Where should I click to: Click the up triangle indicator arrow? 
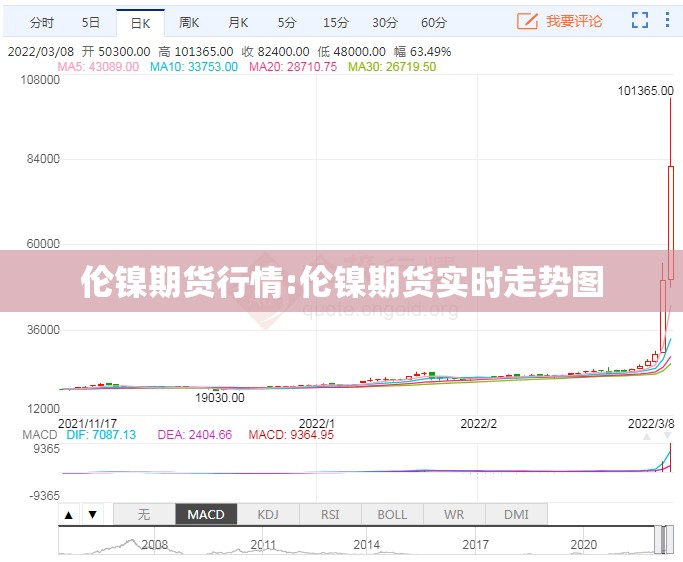click(68, 515)
